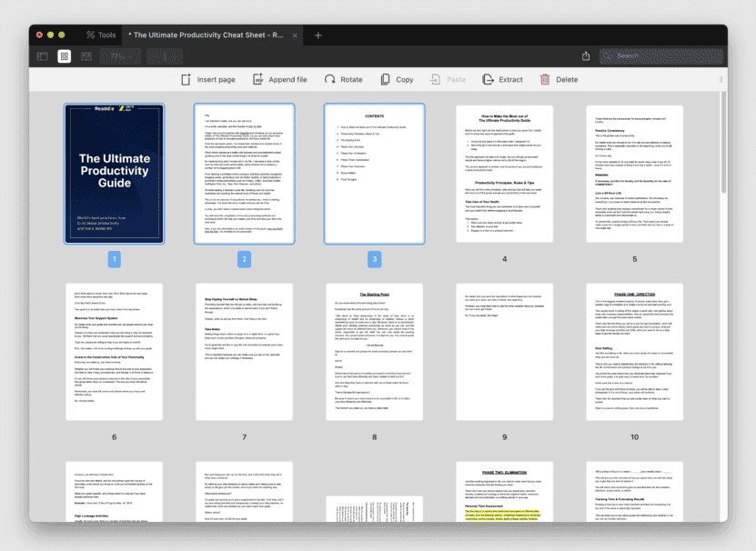Image resolution: width=756 pixels, height=551 pixels.
Task: Rotate the selected pages
Action: pyautogui.click(x=343, y=79)
